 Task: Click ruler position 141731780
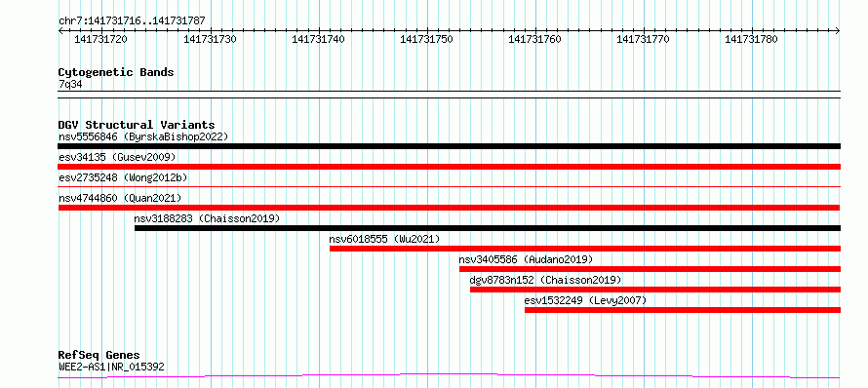coord(752,39)
